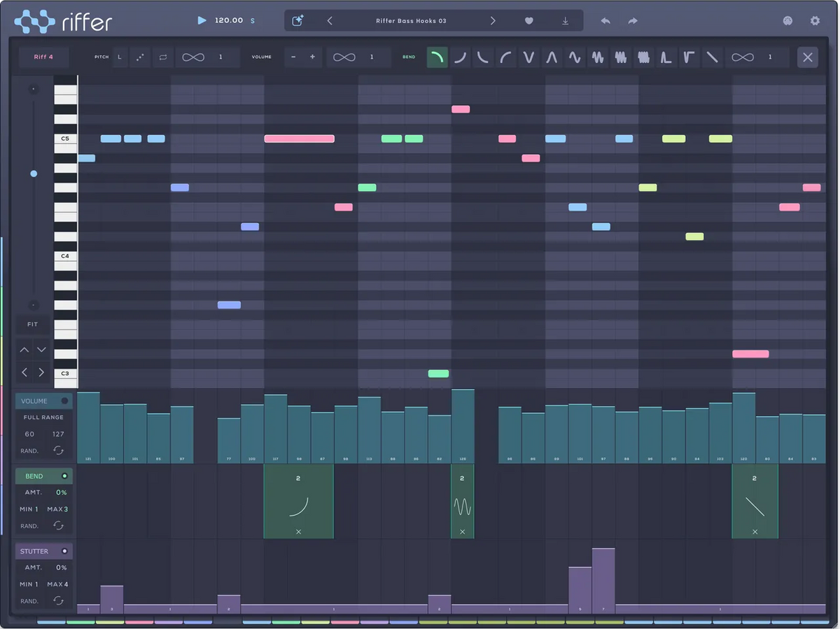Increase volume with the plus button

[x=312, y=57]
